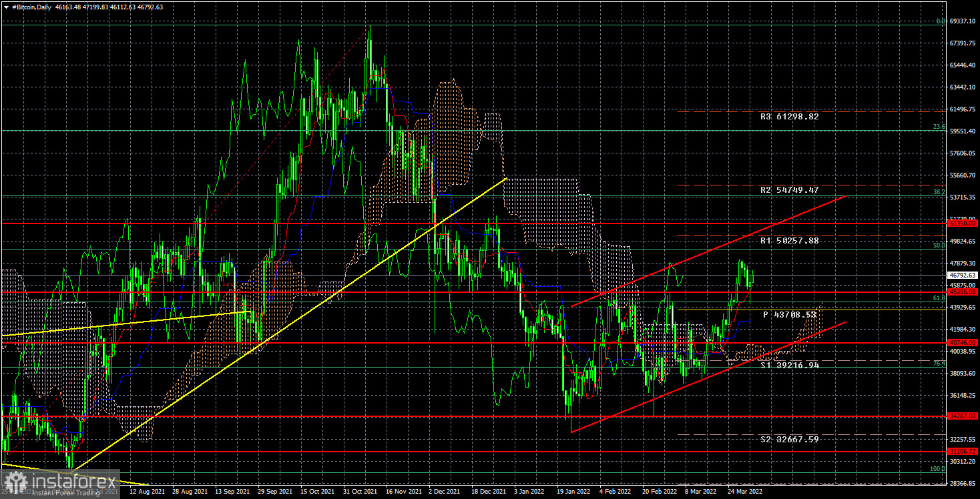Click the 61496.75 price axis value
The width and height of the screenshot is (980, 499).
[x=963, y=109]
